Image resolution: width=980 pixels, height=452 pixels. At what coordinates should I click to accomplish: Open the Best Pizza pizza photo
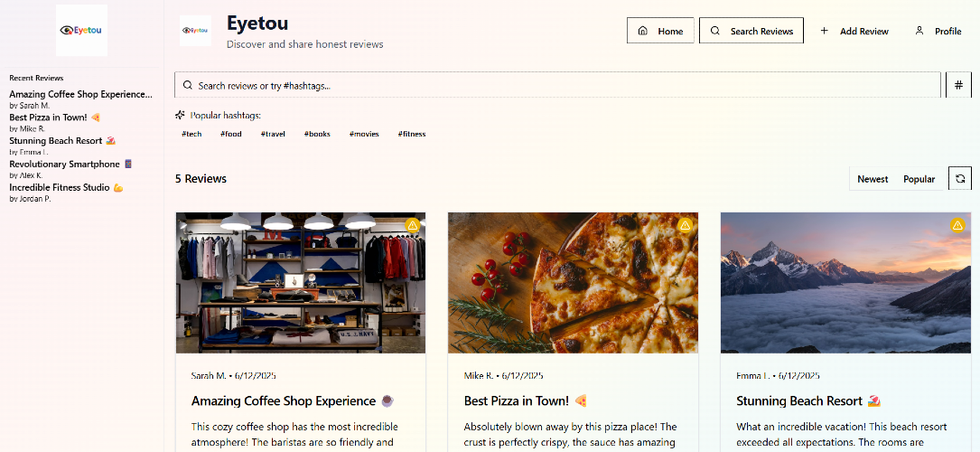point(573,283)
